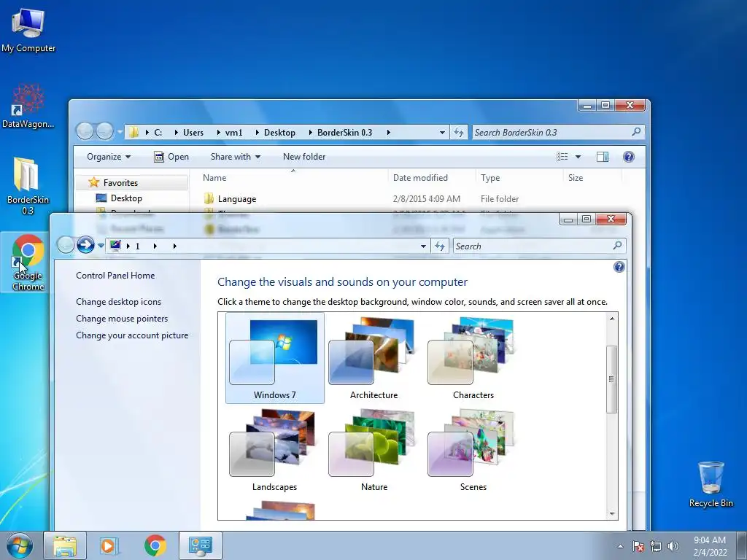Sort by Size column header
Screen dimensions: 747x560
[x=592, y=178]
